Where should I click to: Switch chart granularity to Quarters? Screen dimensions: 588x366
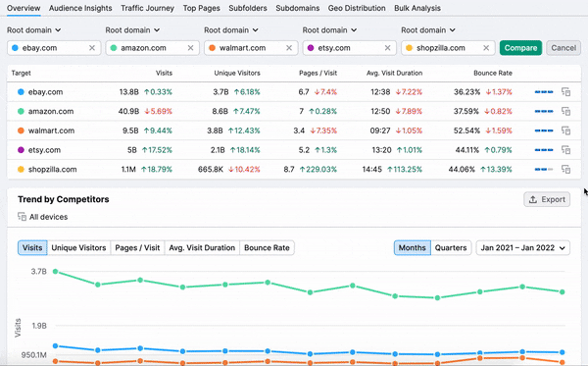pos(451,247)
